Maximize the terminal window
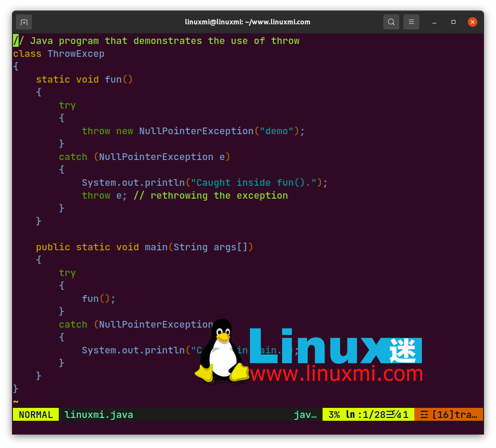 (x=453, y=22)
